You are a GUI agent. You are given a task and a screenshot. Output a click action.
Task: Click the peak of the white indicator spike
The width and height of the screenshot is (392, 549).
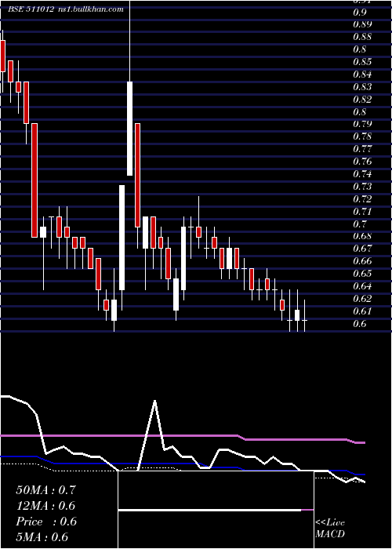(x=154, y=401)
